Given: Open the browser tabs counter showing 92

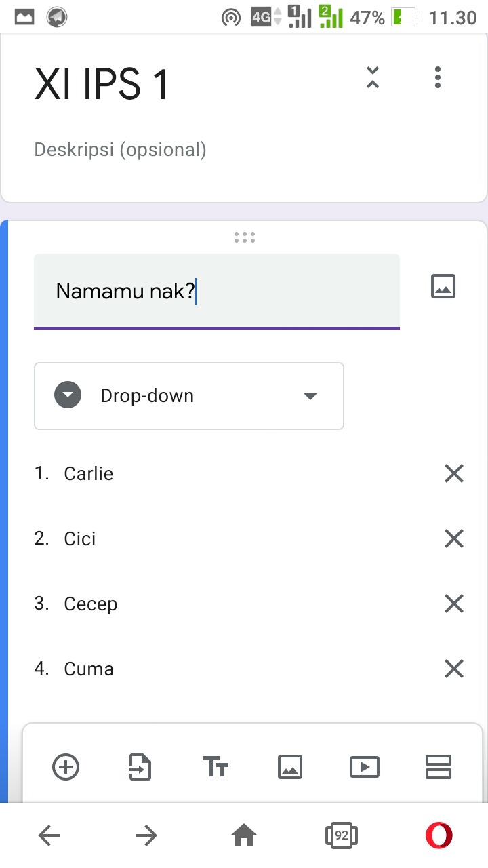Looking at the screenshot, I should point(341,836).
